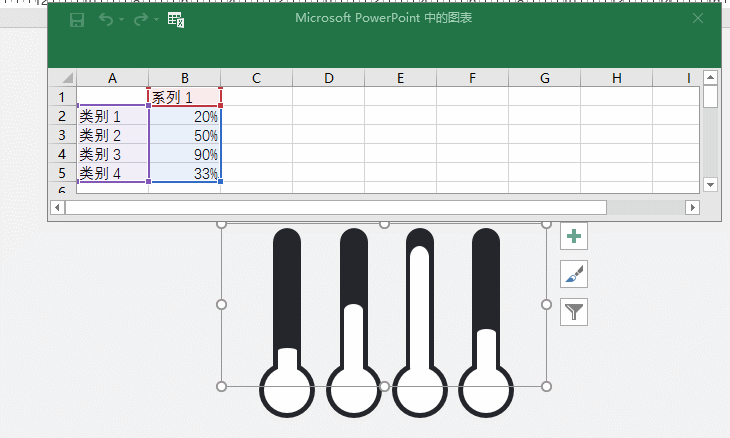The height and width of the screenshot is (438, 730).
Task: Select column E header
Action: [x=400, y=78]
